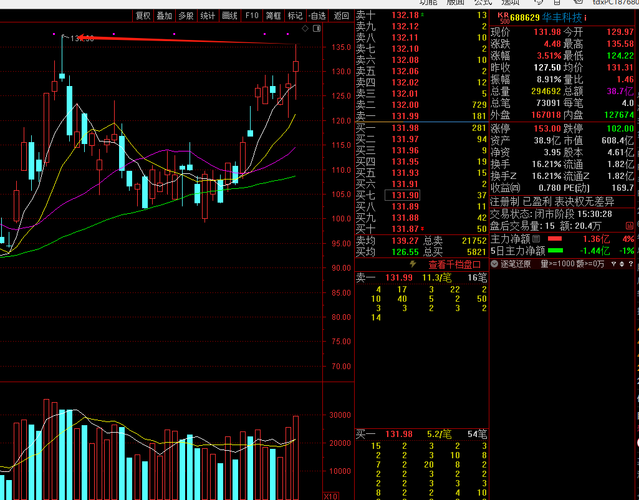This screenshot has width=639, height=500.
Task: Click 注册制 已盈利 表决权无差异 line
Action: tap(552, 202)
